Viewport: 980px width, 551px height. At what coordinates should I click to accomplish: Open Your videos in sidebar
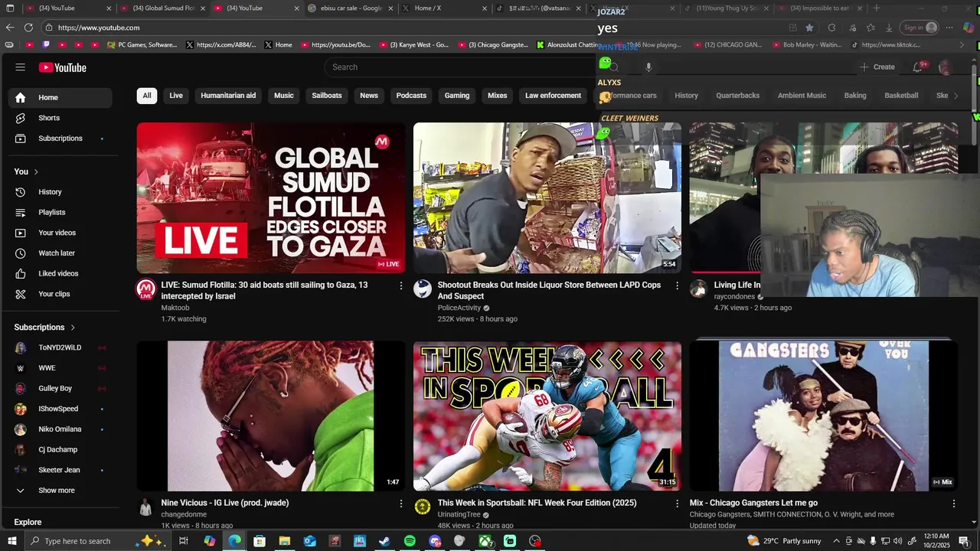tap(60, 233)
